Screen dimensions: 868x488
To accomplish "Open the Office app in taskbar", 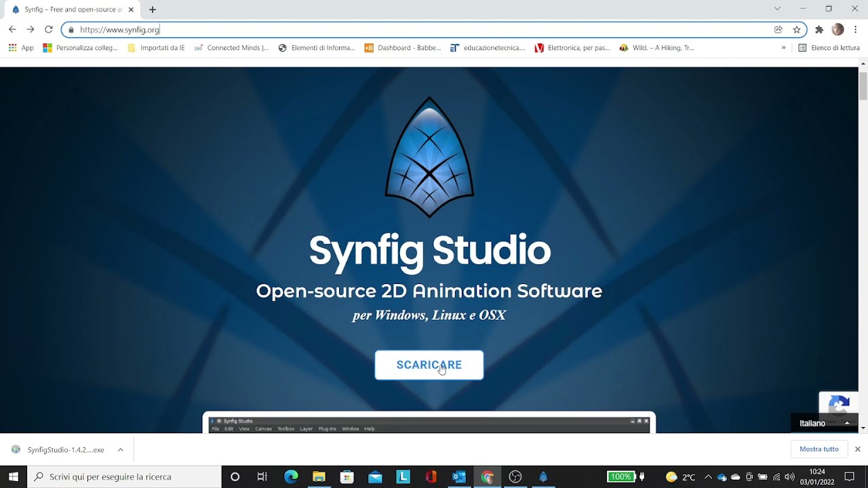I will click(x=431, y=476).
